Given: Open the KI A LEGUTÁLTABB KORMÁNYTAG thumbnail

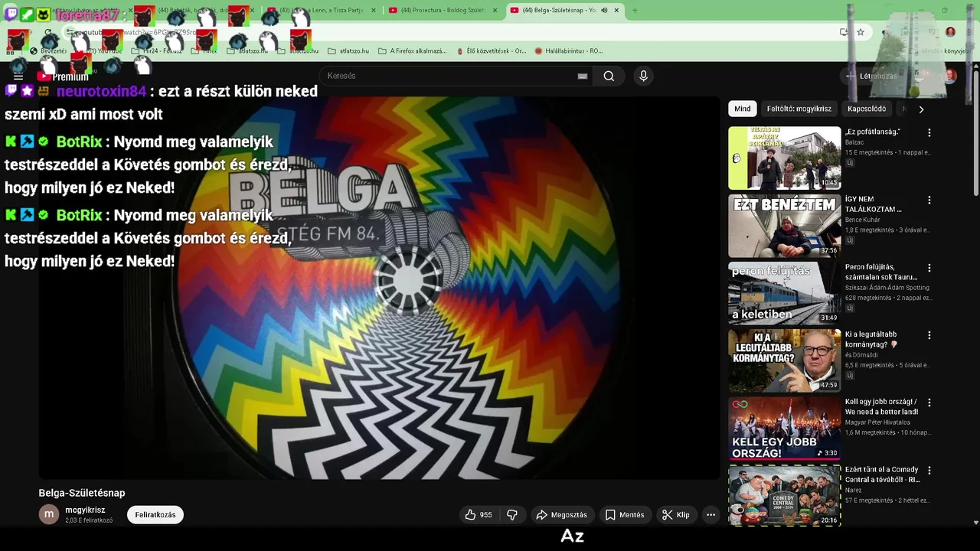Looking at the screenshot, I should [x=784, y=360].
